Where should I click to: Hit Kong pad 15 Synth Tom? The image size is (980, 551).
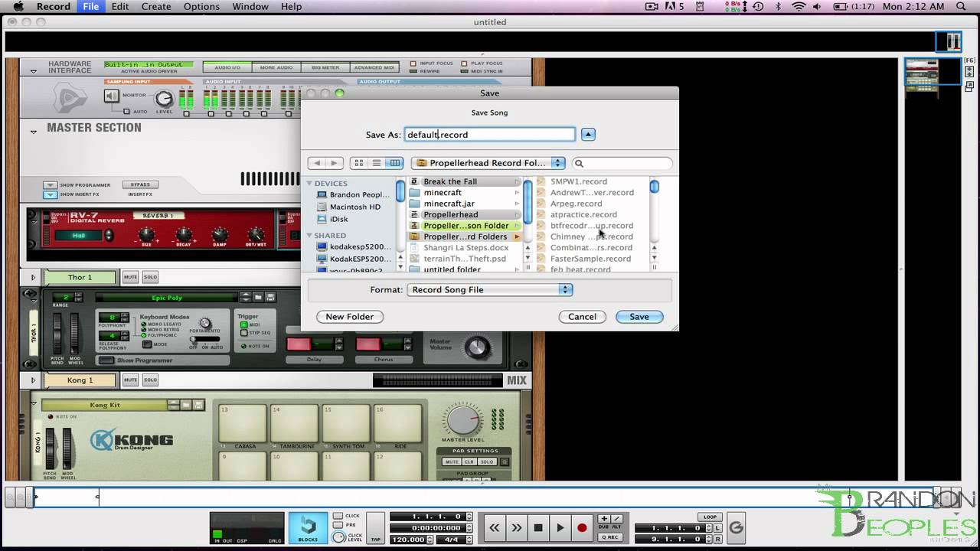[x=345, y=423]
